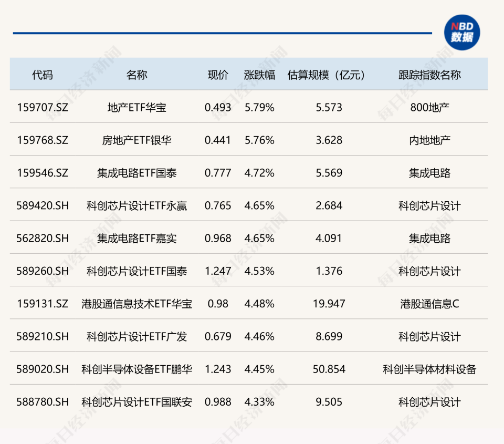Select the name 科创芯片设计ETF国泰
The height and width of the screenshot is (444, 504).
pos(136,271)
